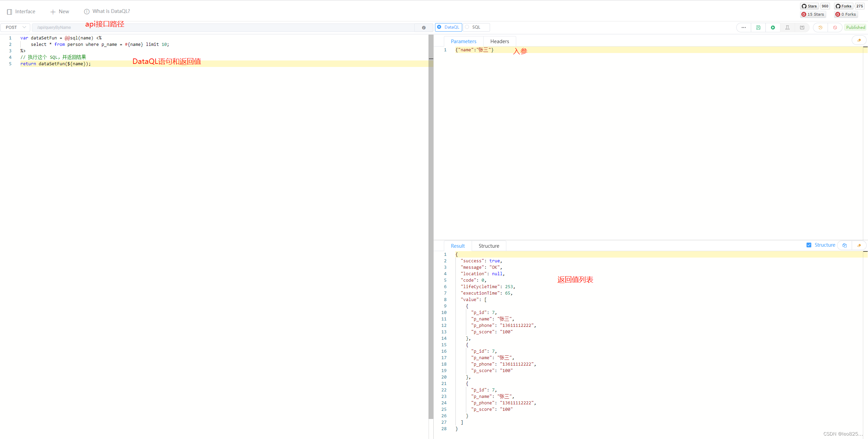Click the "executionTime": 65 result line

click(x=486, y=293)
